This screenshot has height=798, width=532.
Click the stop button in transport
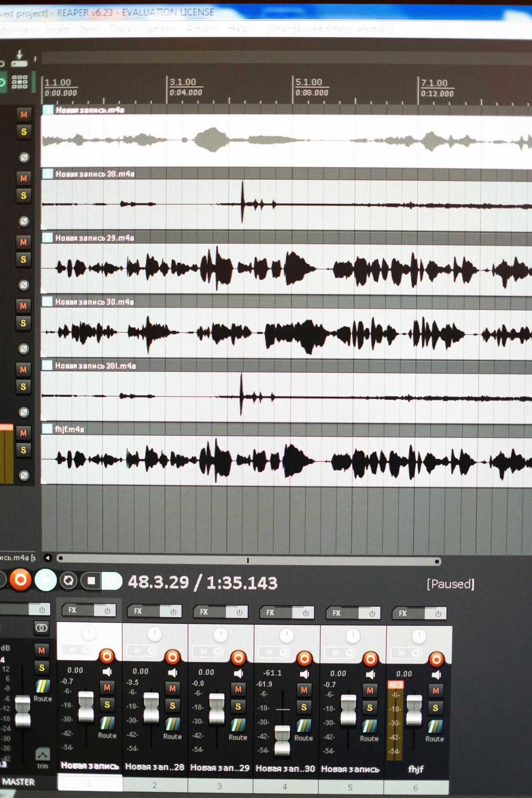[x=91, y=581]
